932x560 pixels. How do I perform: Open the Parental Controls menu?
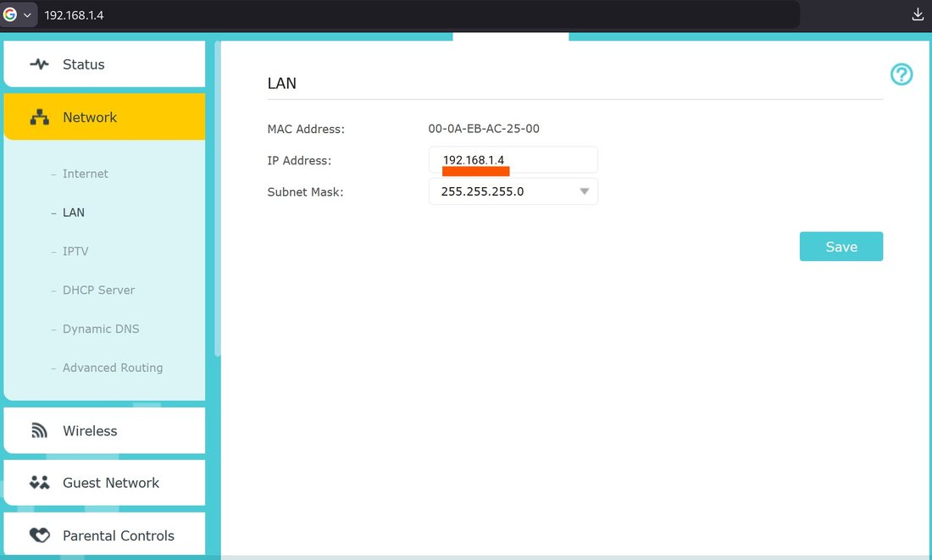pyautogui.click(x=104, y=535)
